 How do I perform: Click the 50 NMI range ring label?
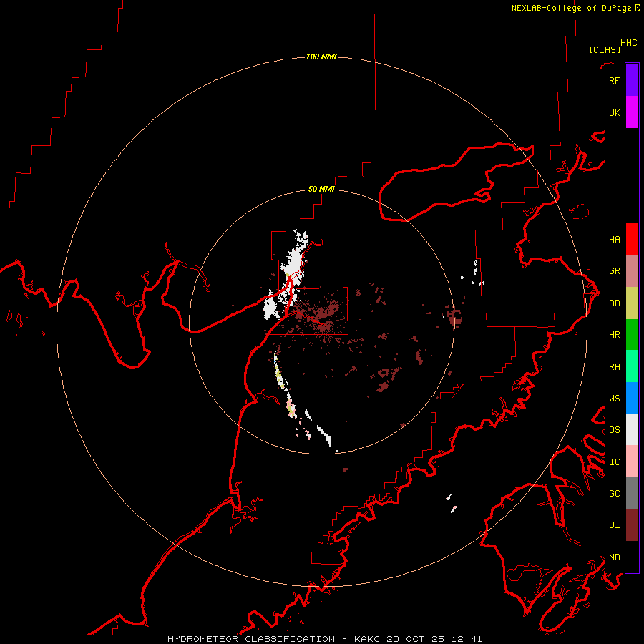click(321, 189)
